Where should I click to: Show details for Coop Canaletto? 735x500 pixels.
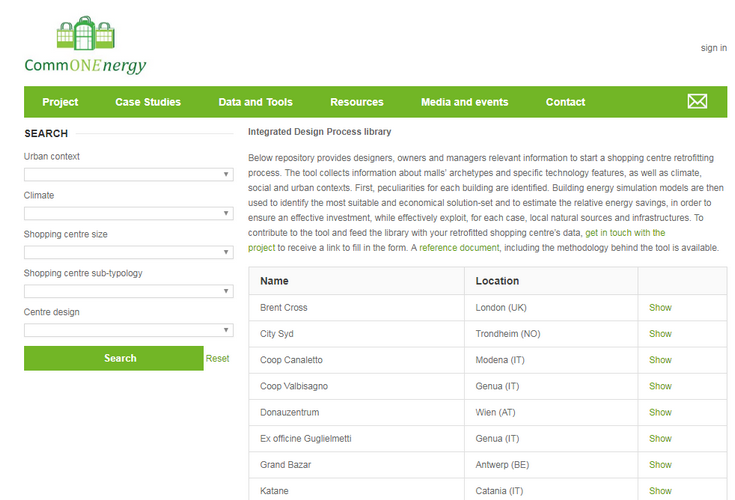click(660, 360)
